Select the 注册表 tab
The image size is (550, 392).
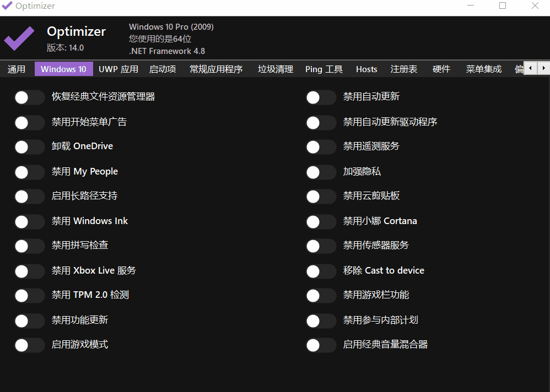404,69
